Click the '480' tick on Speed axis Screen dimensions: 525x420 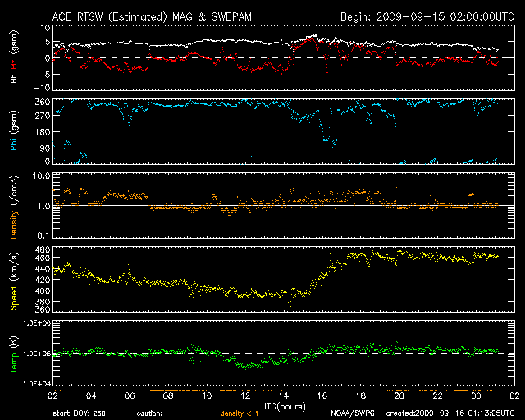point(43,249)
